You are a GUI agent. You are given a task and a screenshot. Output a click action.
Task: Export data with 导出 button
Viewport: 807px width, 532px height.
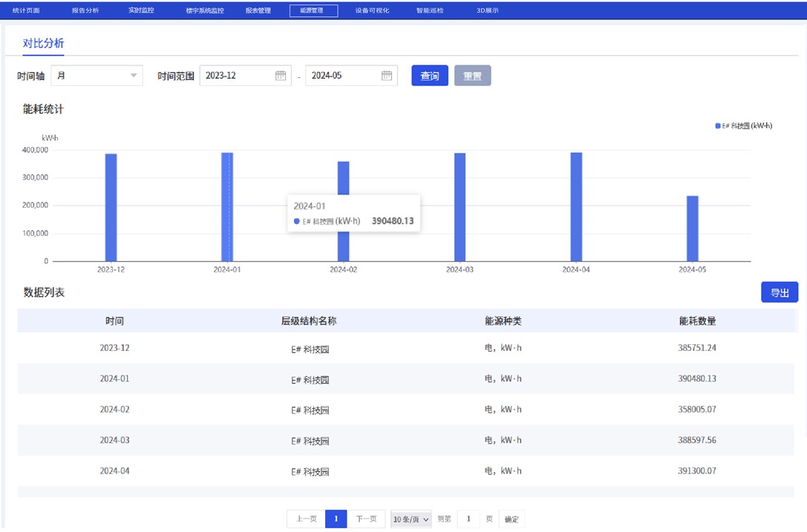(x=780, y=292)
